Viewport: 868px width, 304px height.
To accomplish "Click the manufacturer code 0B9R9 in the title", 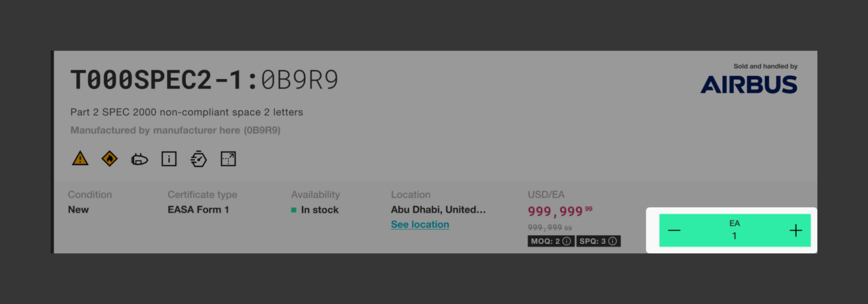I will pos(300,81).
